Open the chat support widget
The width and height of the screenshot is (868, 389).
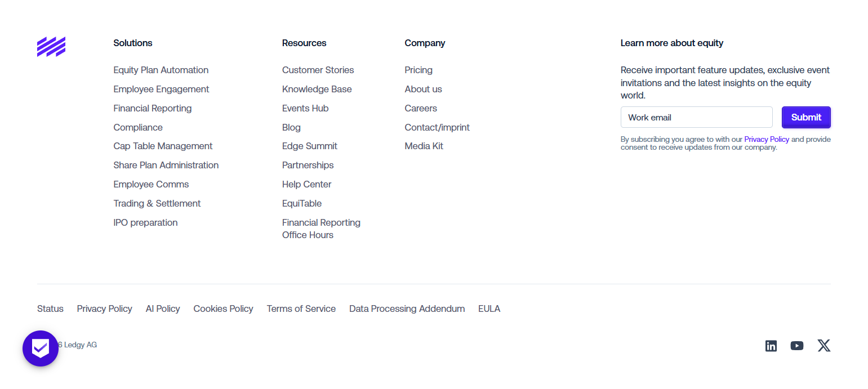40,348
